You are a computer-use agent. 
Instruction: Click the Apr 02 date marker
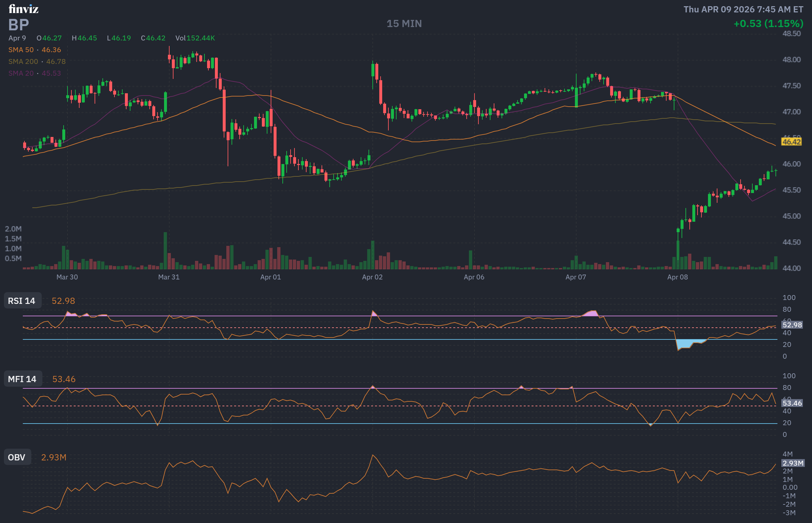[x=372, y=277]
